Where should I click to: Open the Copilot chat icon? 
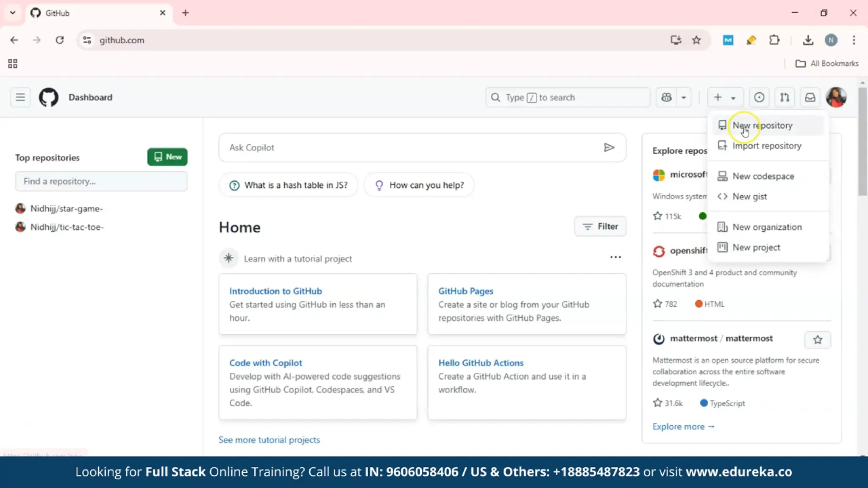pos(666,97)
